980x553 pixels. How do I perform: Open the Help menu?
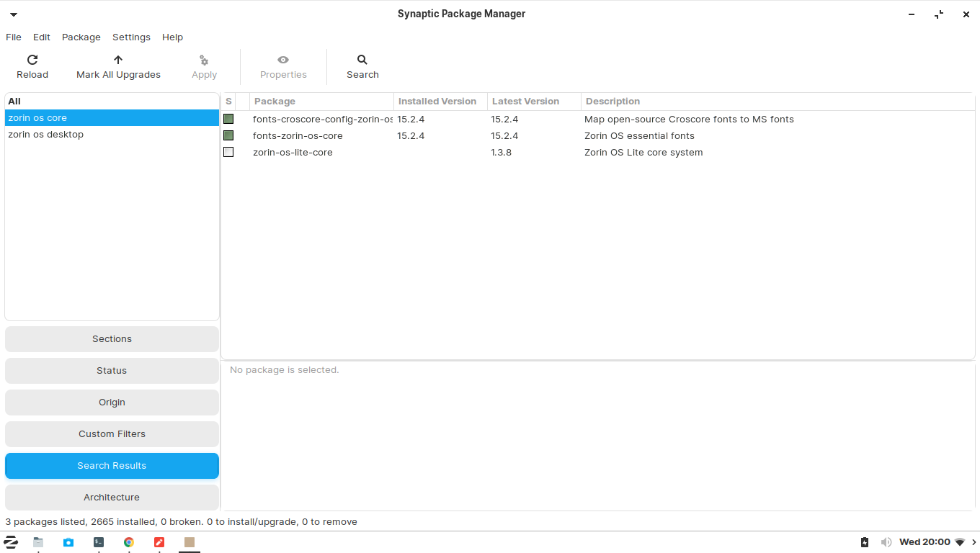pyautogui.click(x=172, y=37)
